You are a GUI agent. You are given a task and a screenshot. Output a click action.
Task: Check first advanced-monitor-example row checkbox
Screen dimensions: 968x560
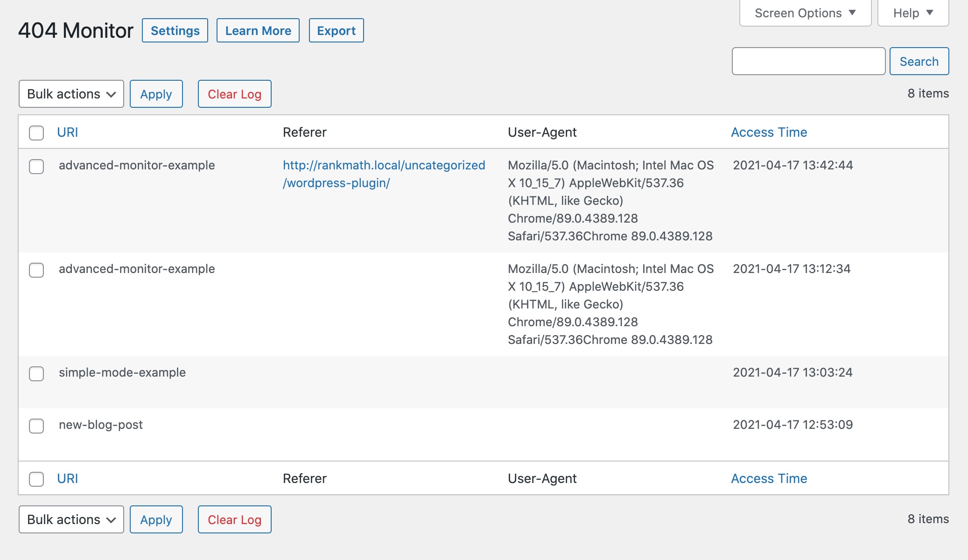click(x=36, y=167)
